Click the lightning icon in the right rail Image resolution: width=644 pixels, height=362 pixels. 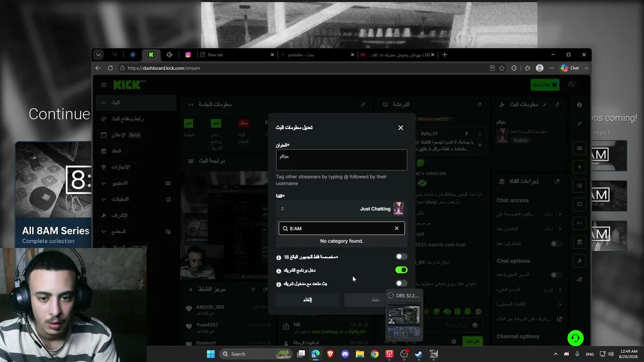coord(580,167)
